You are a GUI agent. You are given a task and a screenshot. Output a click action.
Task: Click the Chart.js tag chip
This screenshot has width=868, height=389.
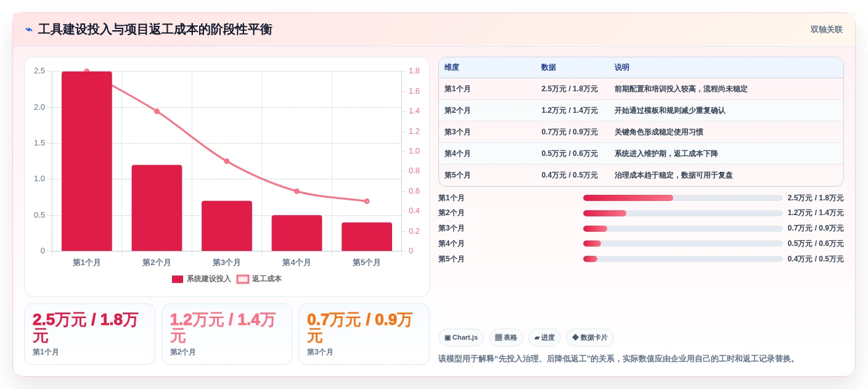tap(461, 338)
